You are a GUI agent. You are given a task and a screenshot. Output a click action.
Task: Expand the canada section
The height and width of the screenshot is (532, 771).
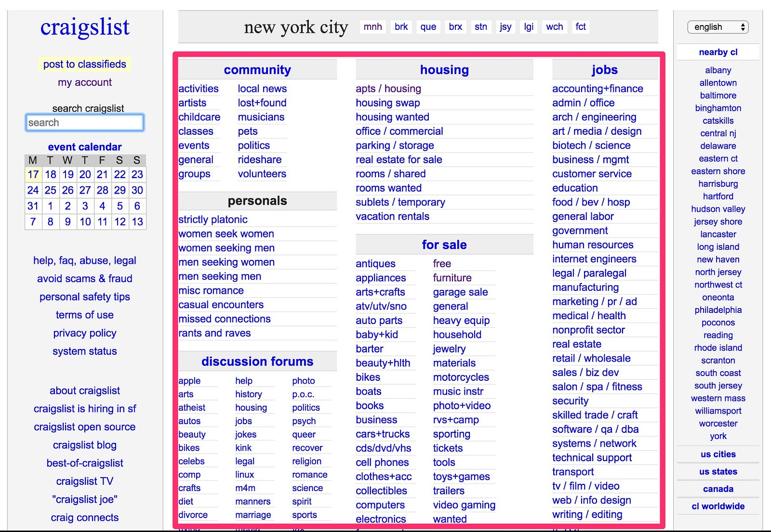718,489
